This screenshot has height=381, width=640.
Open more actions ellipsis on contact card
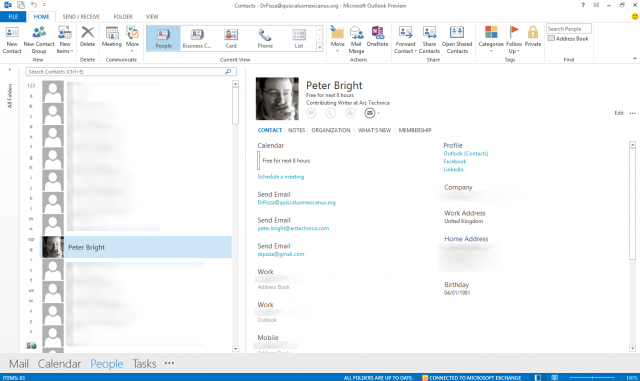633,113
